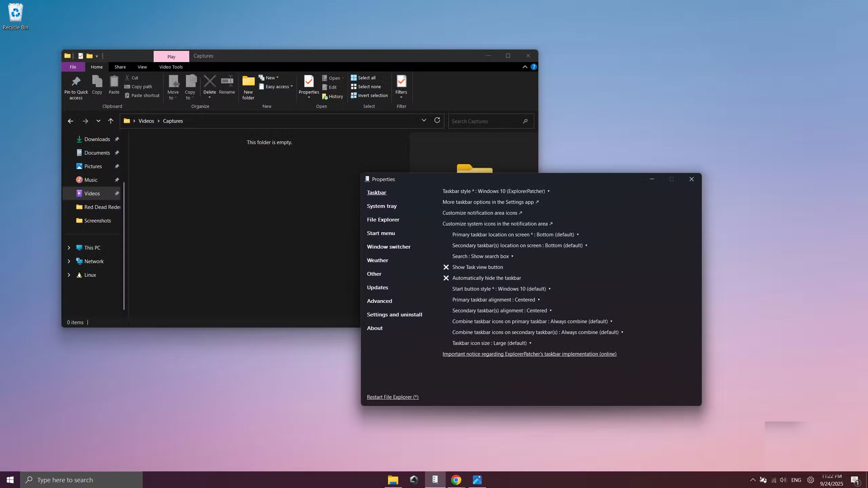The height and width of the screenshot is (488, 868).
Task: Toggle the Show Task view button option
Action: tap(477, 267)
